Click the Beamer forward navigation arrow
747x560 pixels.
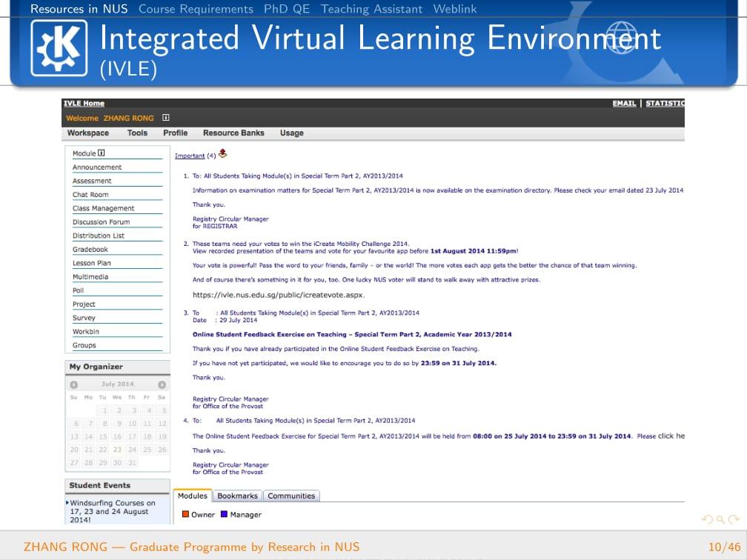click(734, 519)
